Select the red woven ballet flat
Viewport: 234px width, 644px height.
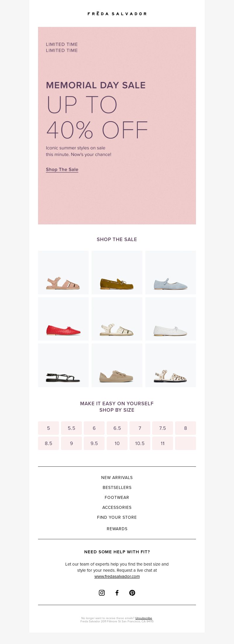[63, 319]
